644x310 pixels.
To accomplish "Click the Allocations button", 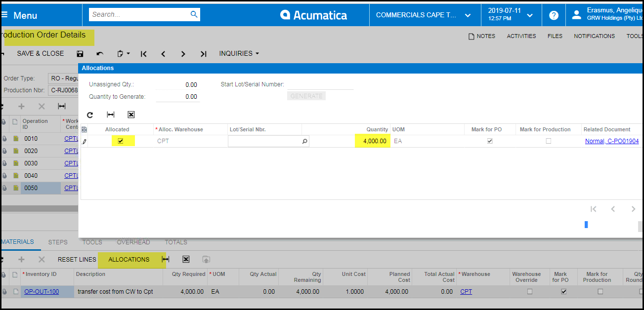I will [129, 259].
